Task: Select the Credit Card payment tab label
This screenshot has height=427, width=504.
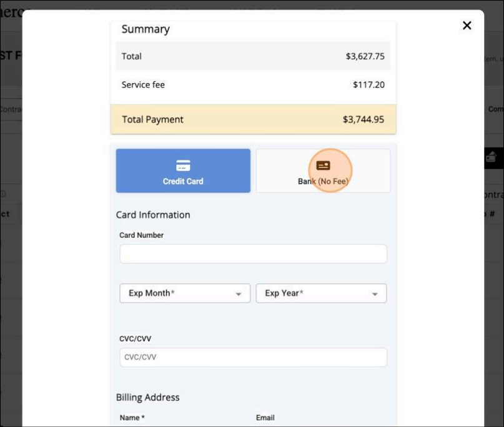Action: click(183, 181)
